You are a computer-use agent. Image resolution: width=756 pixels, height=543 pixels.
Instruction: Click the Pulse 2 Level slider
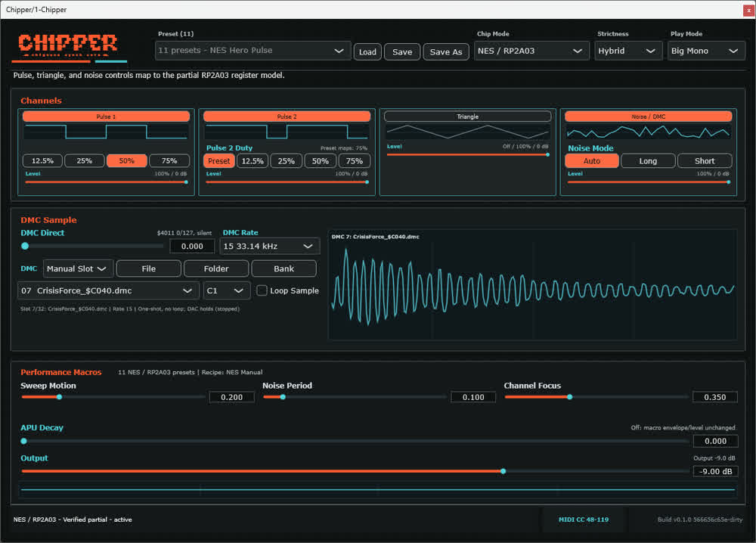pyautogui.click(x=287, y=182)
